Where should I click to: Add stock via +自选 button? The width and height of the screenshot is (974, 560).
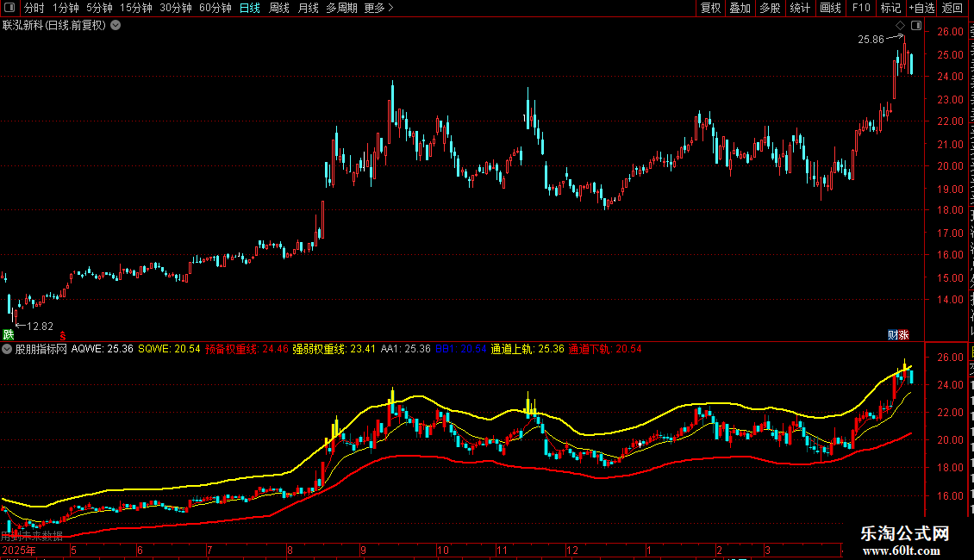pos(921,8)
